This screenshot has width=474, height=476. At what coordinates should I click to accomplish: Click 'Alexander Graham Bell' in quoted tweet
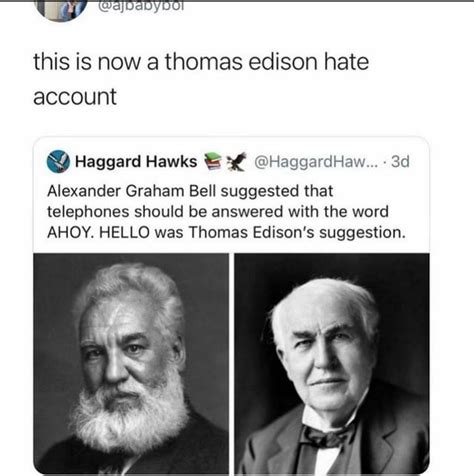tap(132, 191)
